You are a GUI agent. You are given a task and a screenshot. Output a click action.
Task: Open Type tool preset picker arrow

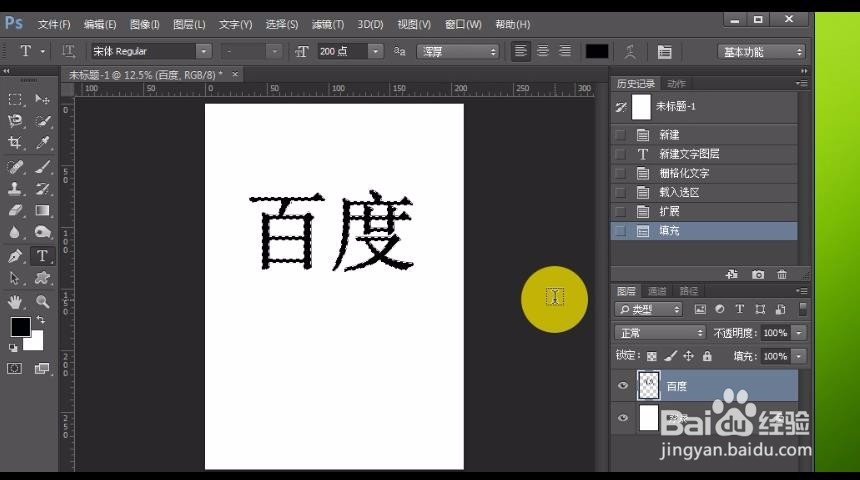pyautogui.click(x=43, y=52)
